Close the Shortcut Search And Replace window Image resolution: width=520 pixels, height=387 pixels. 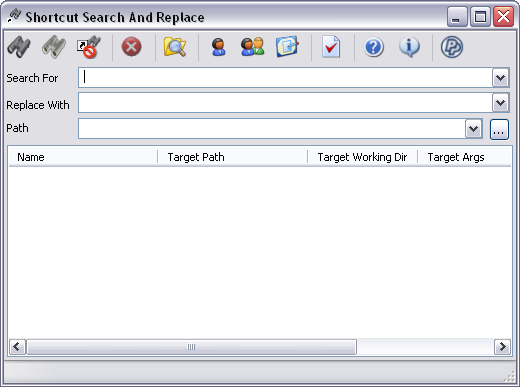pyautogui.click(x=503, y=16)
